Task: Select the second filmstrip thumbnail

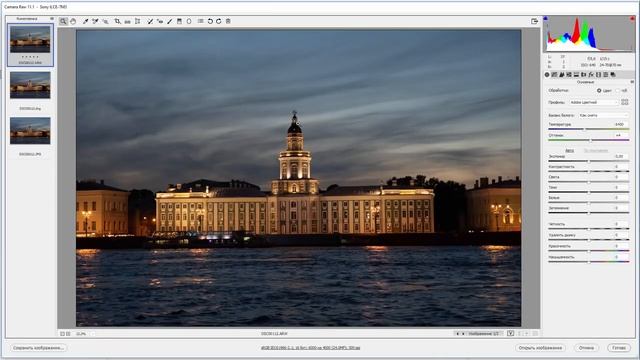Action: 30,85
